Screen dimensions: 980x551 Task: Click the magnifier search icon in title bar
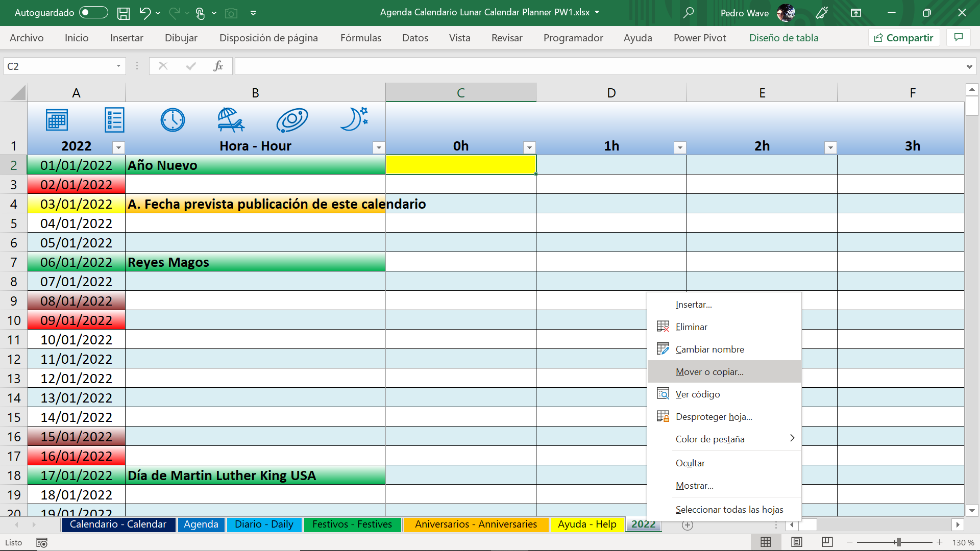tap(689, 13)
